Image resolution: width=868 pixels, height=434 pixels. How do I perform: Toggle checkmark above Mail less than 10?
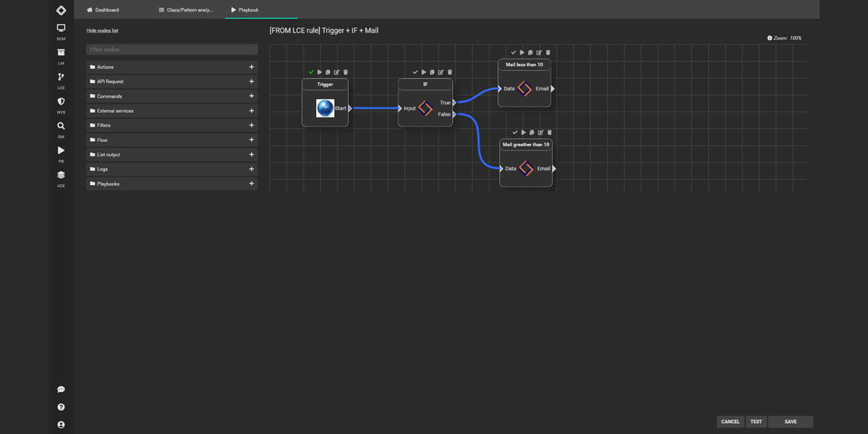[514, 53]
